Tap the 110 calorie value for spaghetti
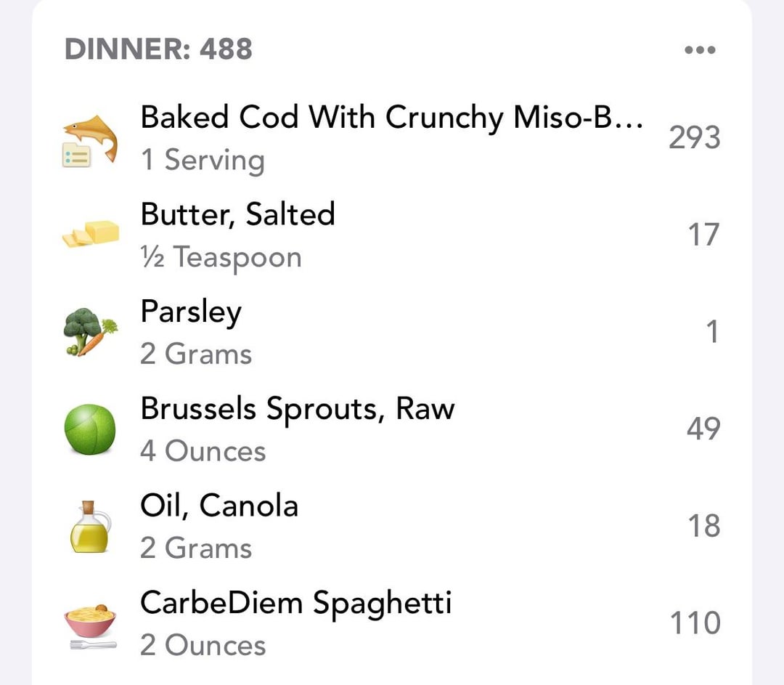The image size is (784, 685). click(695, 623)
